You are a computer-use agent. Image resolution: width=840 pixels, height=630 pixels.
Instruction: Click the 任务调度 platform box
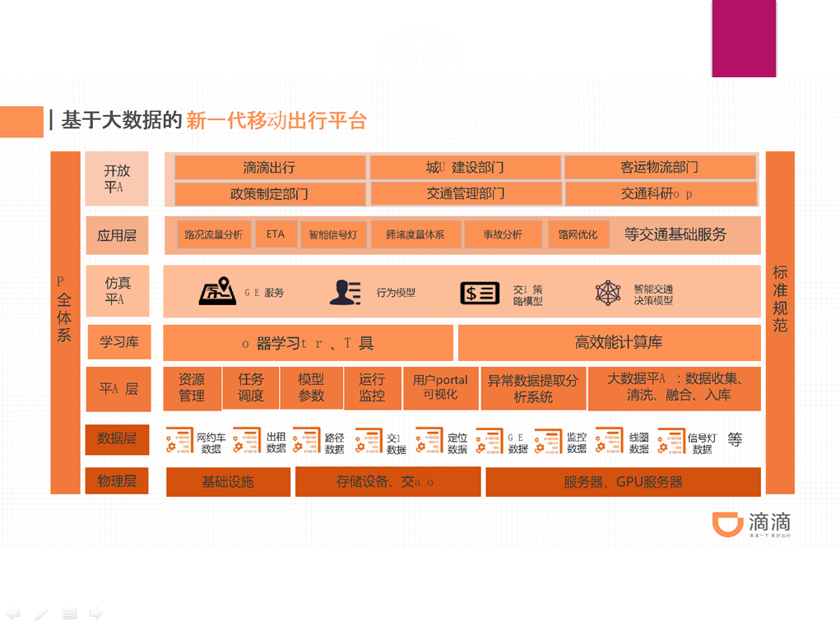[251, 388]
